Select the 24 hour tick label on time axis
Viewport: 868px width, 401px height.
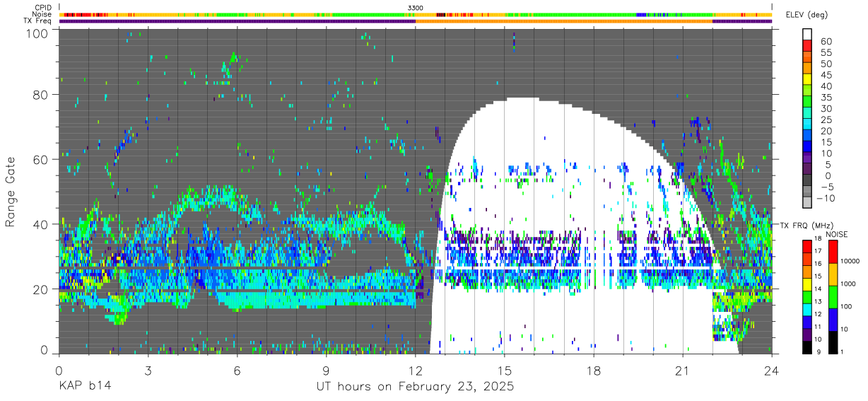(x=772, y=370)
